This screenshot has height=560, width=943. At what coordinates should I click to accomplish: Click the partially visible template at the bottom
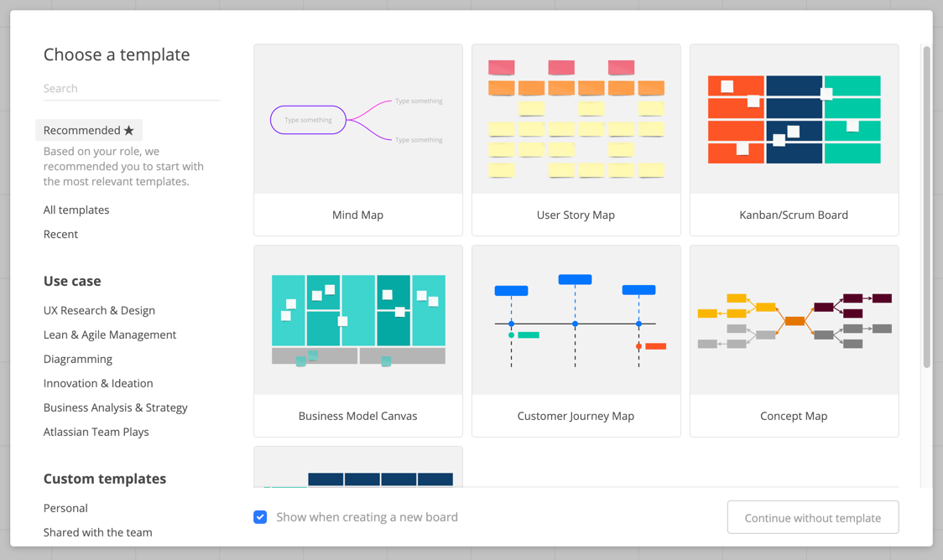tap(358, 467)
